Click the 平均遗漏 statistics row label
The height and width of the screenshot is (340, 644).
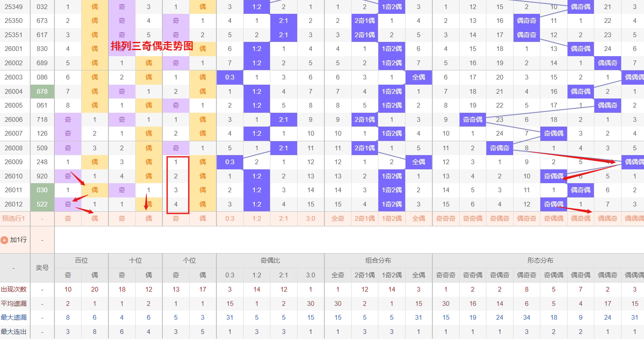pos(13,304)
